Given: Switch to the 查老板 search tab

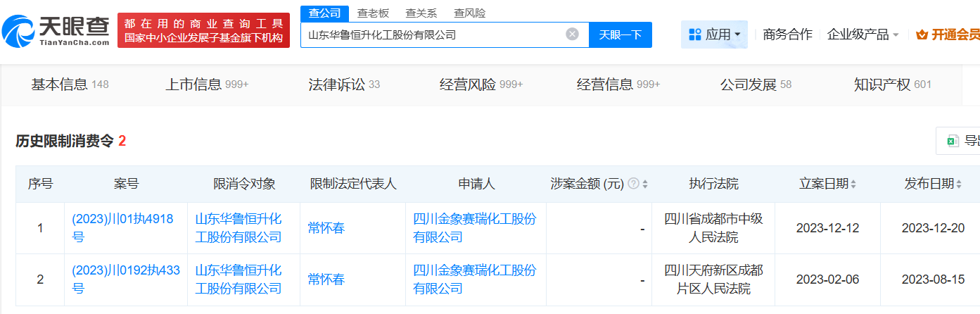Looking at the screenshot, I should click(373, 13).
